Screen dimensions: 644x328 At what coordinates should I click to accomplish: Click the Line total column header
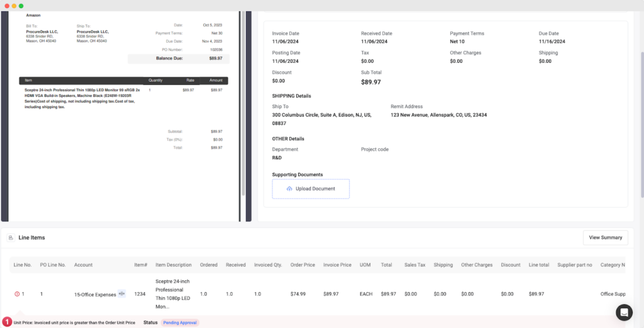[x=539, y=265]
